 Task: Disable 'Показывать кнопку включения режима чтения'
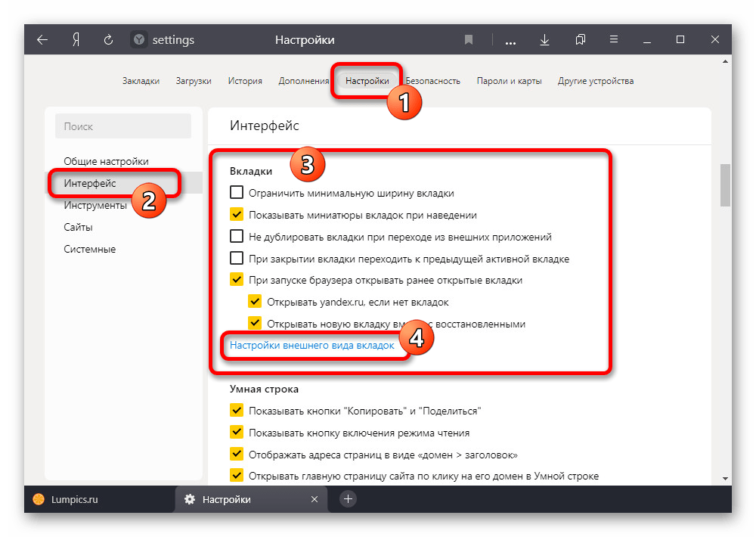click(237, 433)
